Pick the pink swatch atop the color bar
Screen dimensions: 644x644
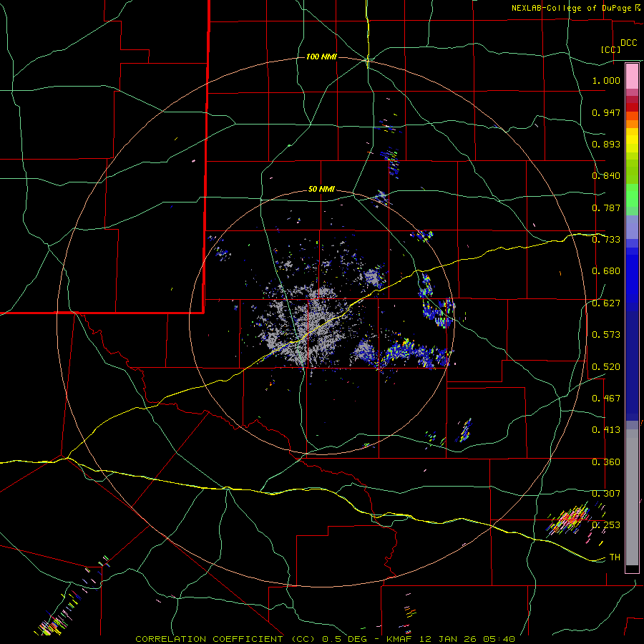tap(632, 77)
